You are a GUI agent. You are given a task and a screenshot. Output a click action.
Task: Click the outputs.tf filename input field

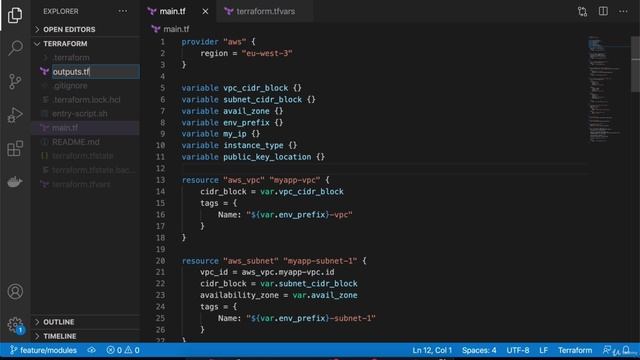coord(96,72)
